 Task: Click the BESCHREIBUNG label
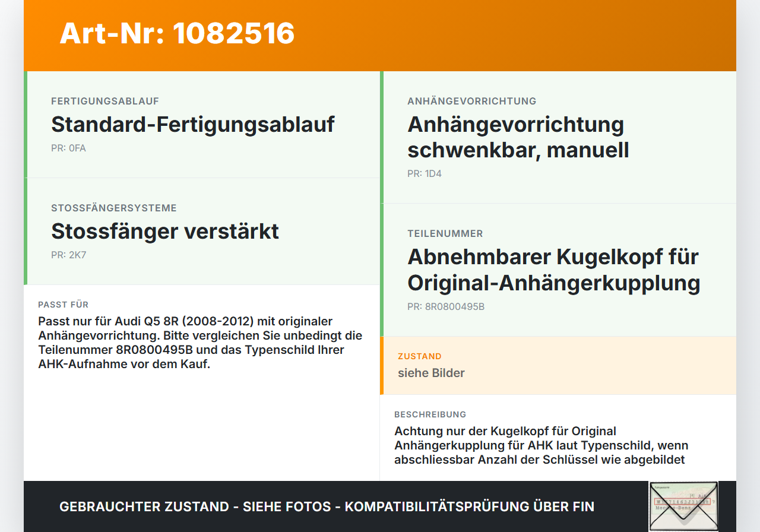430,414
